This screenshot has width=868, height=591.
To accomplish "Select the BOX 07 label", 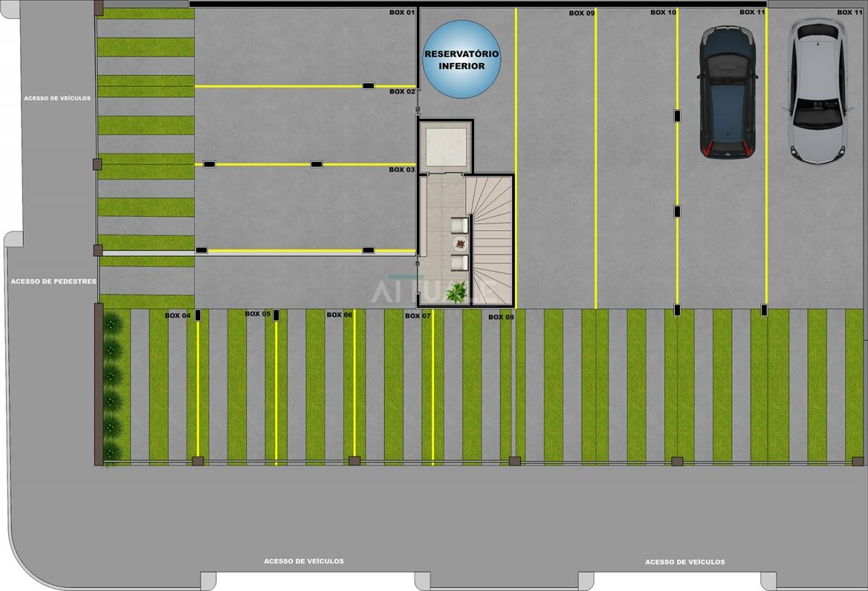I will (417, 316).
